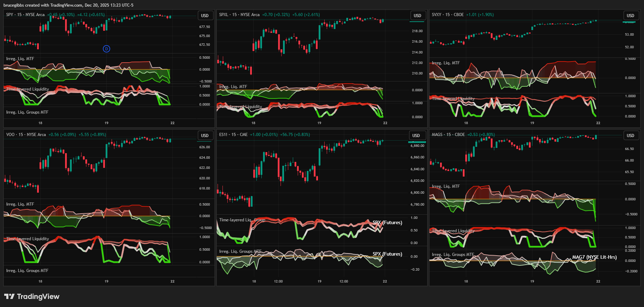
Task: Select the VOO symbol title
Action: 10,135
